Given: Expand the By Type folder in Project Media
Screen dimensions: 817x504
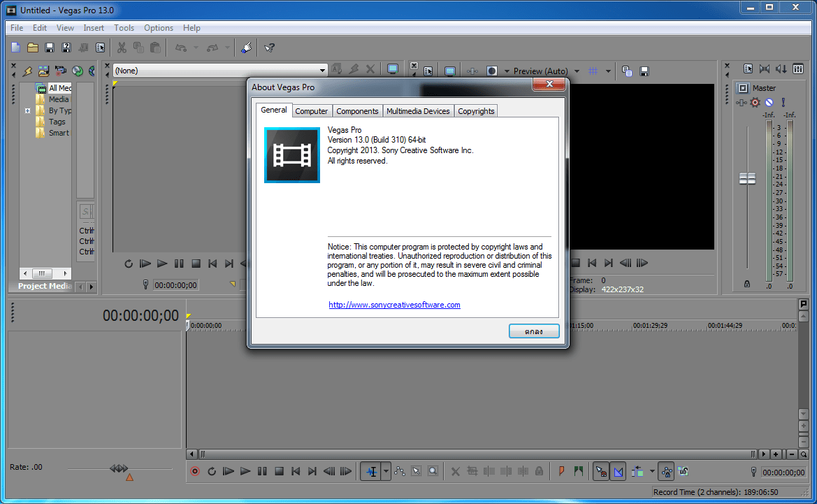Looking at the screenshot, I should click(27, 110).
